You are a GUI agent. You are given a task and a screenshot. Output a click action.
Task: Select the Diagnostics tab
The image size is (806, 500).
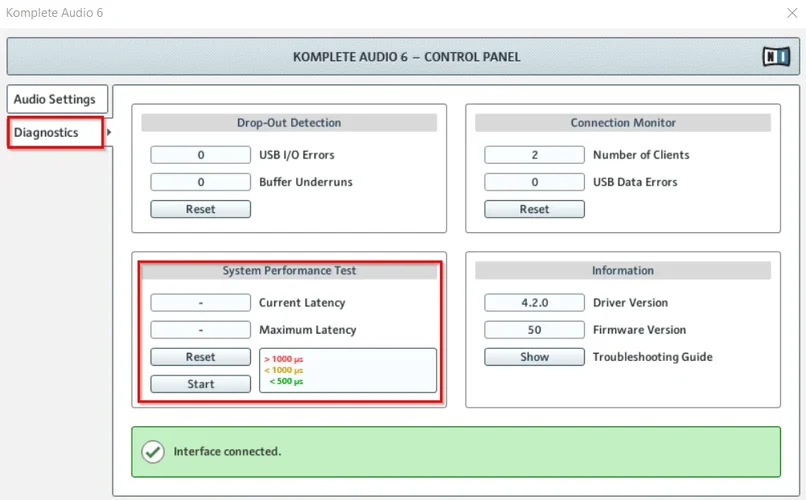click(56, 133)
